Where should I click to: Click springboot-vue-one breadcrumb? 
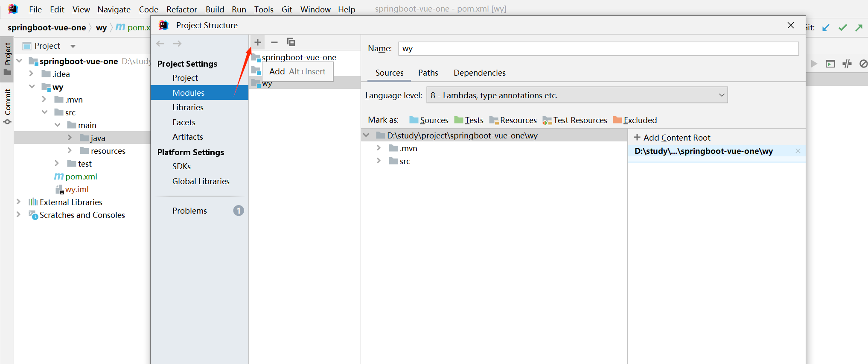(x=47, y=27)
